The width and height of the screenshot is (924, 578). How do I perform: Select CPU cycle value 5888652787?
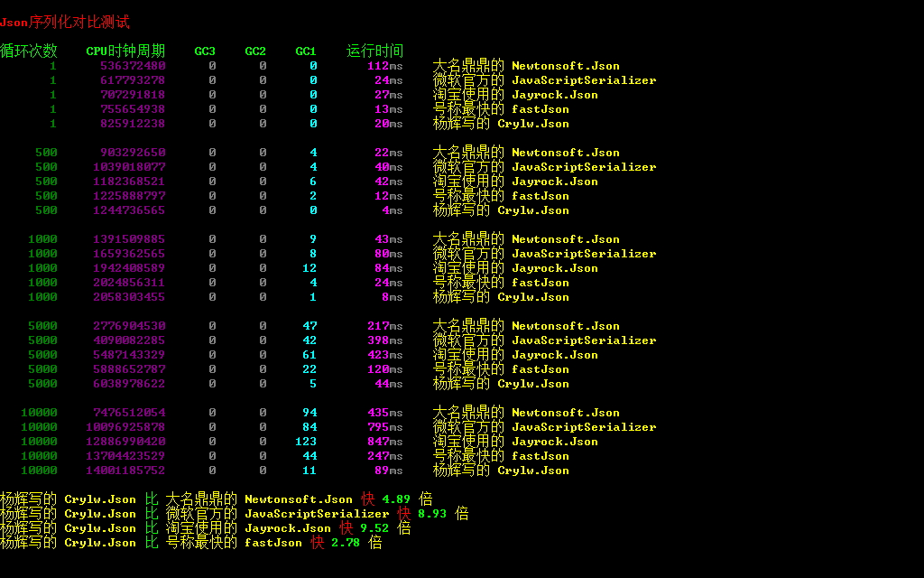129,369
